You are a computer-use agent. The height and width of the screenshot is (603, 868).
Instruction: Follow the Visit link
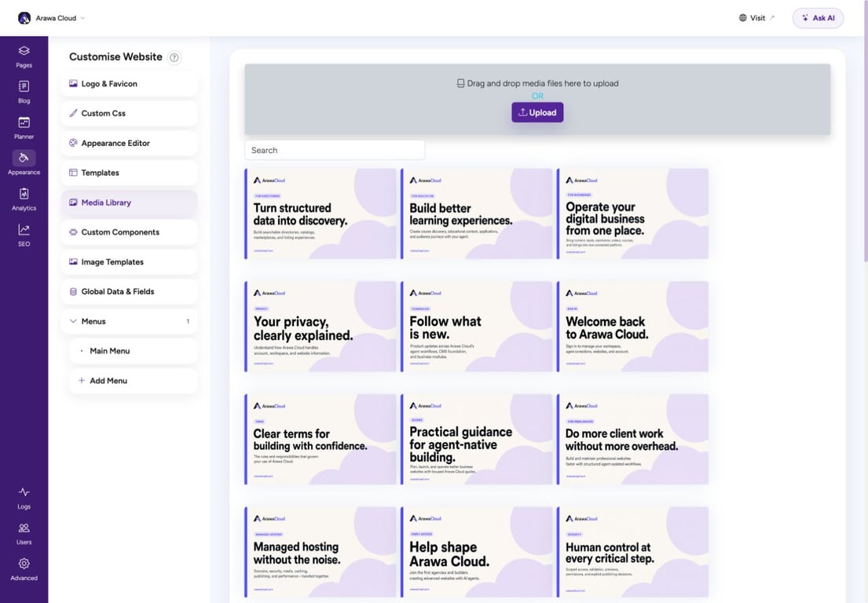tap(756, 18)
